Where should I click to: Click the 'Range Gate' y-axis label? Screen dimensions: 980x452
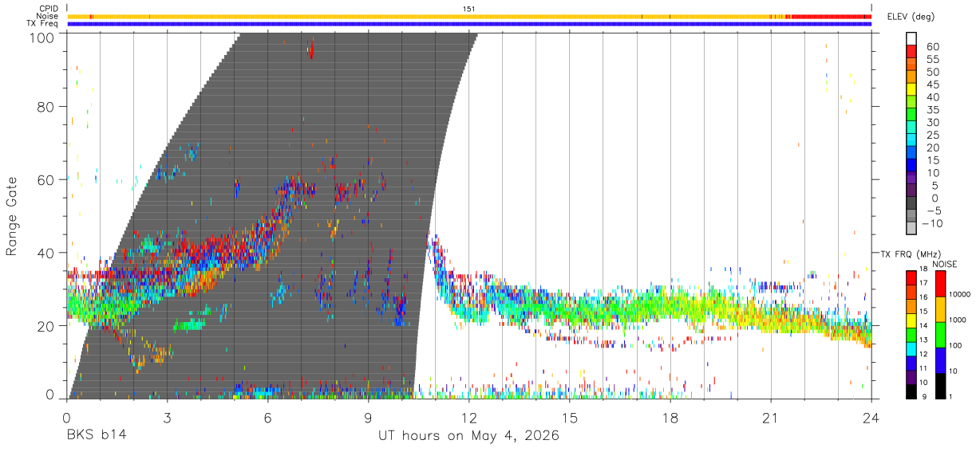pyautogui.click(x=12, y=216)
